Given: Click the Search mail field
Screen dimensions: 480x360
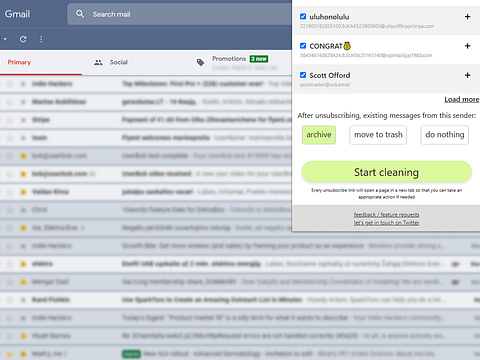Looking at the screenshot, I should (180, 14).
